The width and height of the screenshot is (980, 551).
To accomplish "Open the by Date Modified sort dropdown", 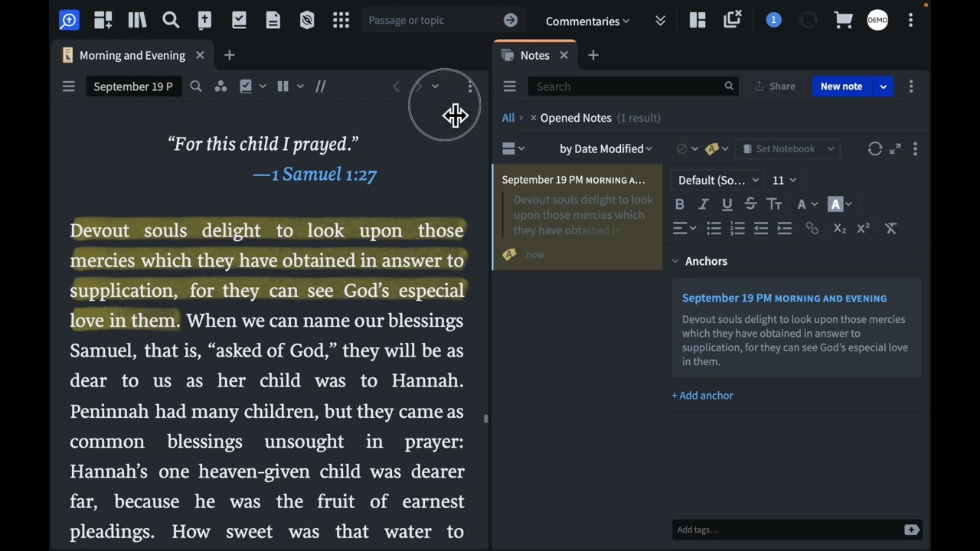I will [x=606, y=149].
